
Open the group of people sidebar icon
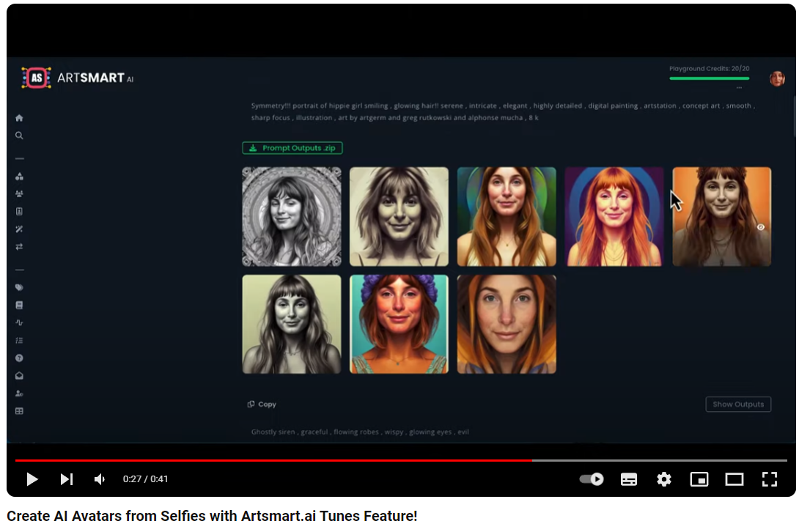[19, 193]
